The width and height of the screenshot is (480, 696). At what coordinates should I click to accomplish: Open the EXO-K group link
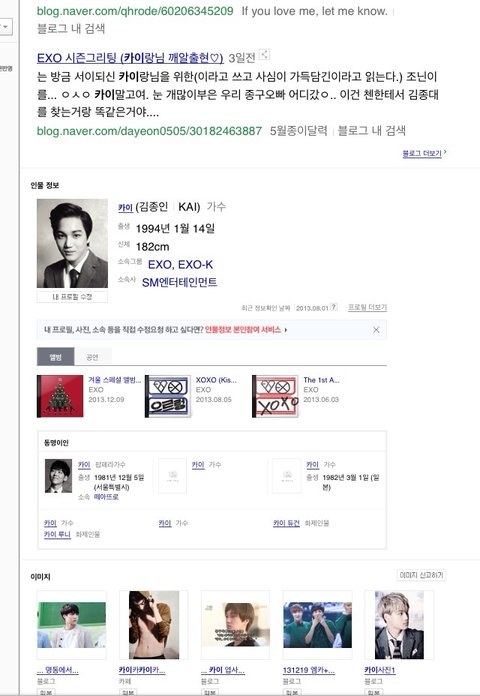tap(195, 265)
